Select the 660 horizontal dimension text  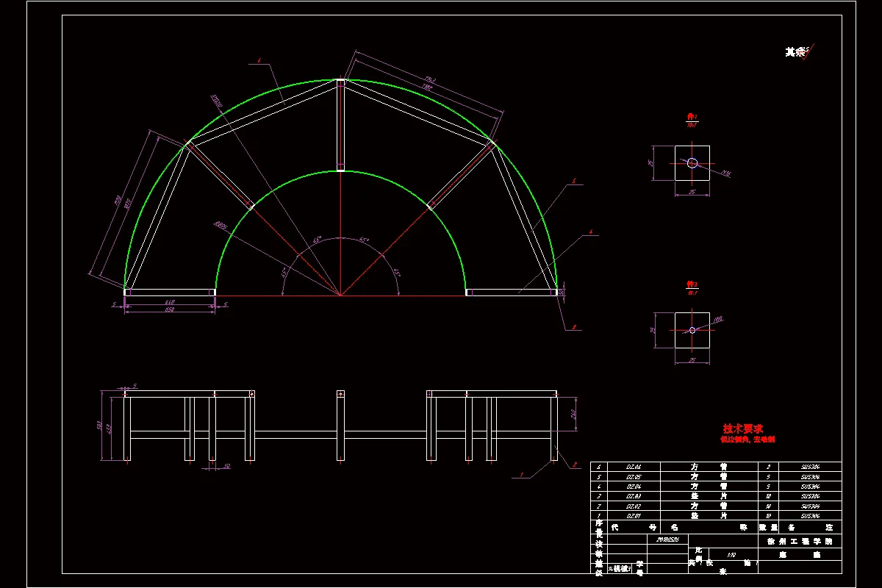tap(169, 303)
